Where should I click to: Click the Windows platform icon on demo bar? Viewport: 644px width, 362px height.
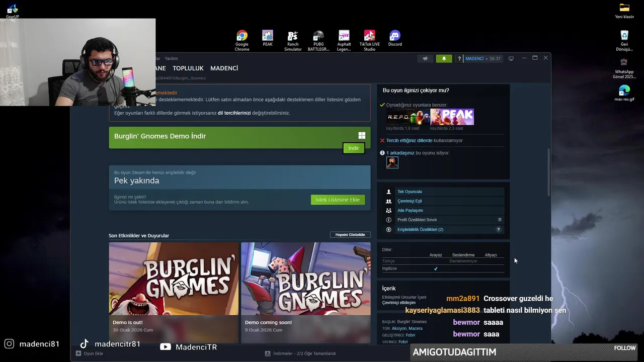(x=361, y=135)
